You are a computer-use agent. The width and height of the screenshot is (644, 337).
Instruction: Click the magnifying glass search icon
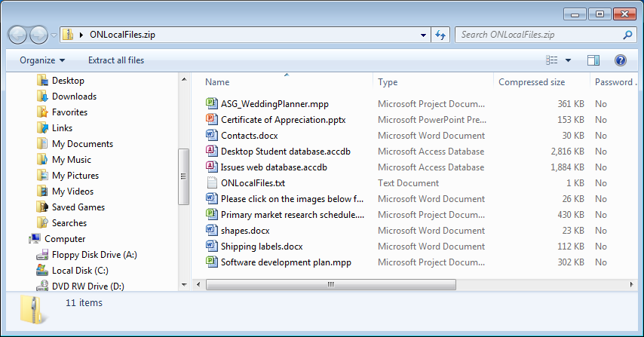pyautogui.click(x=627, y=35)
